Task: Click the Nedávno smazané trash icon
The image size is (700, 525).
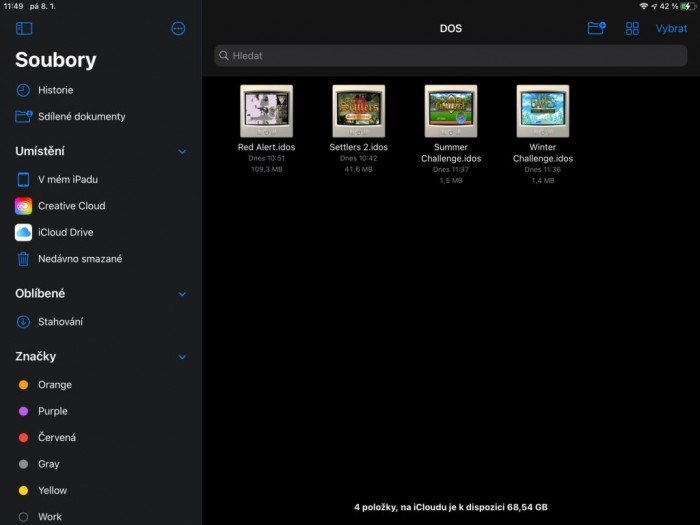Action: point(23,259)
